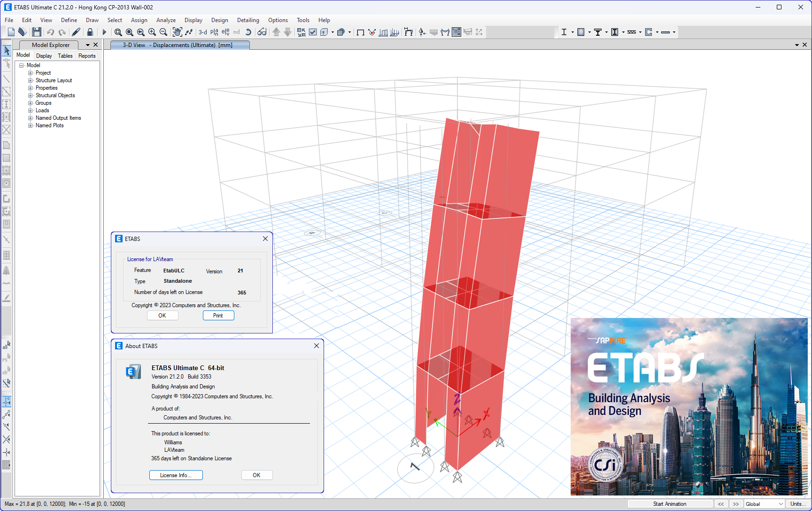Click OK in About ETABS dialog
The height and width of the screenshot is (511, 812).
(257, 475)
